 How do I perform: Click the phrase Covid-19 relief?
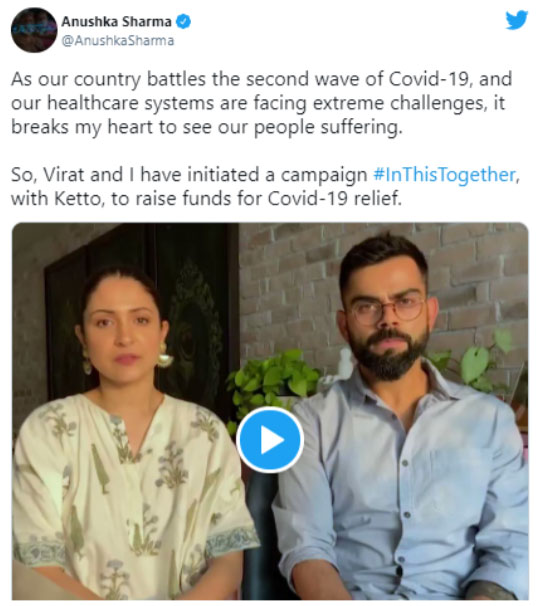point(335,199)
